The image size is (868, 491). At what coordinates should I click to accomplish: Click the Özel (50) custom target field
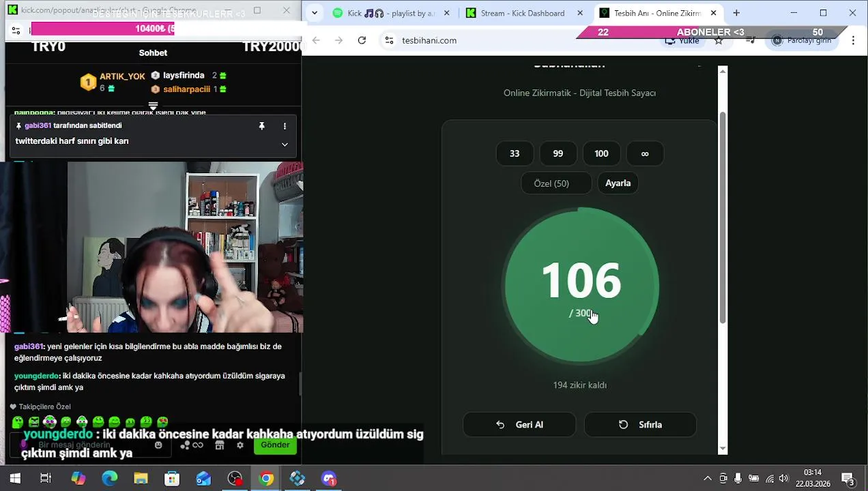click(557, 183)
